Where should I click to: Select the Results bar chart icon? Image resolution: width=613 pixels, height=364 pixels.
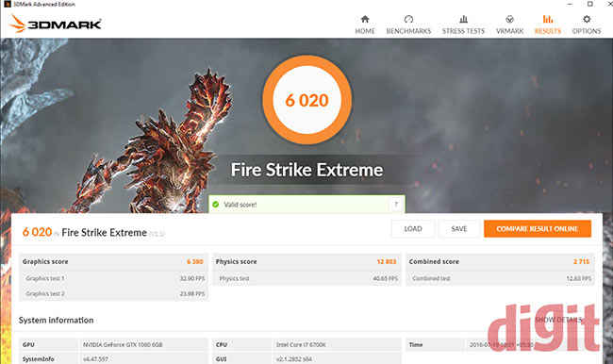click(548, 19)
